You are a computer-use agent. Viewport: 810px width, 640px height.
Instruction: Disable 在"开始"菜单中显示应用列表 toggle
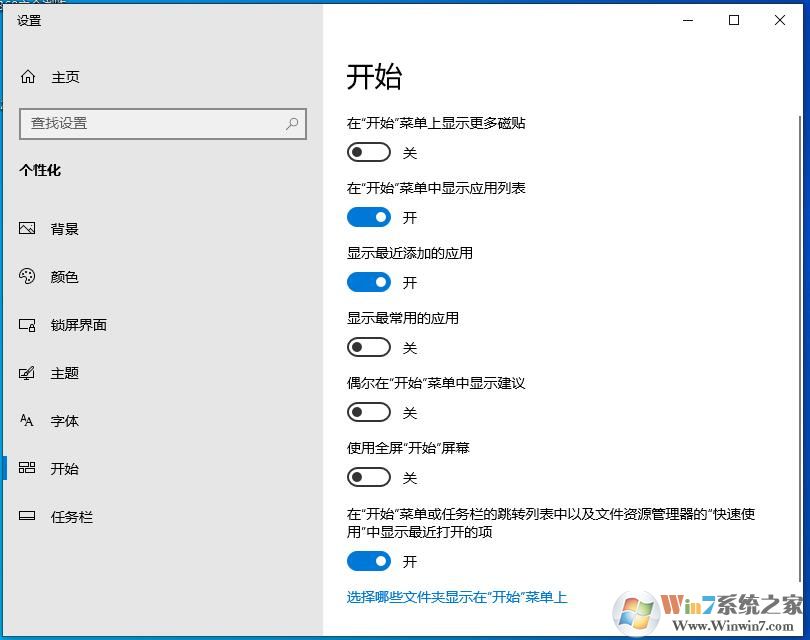tap(368, 217)
